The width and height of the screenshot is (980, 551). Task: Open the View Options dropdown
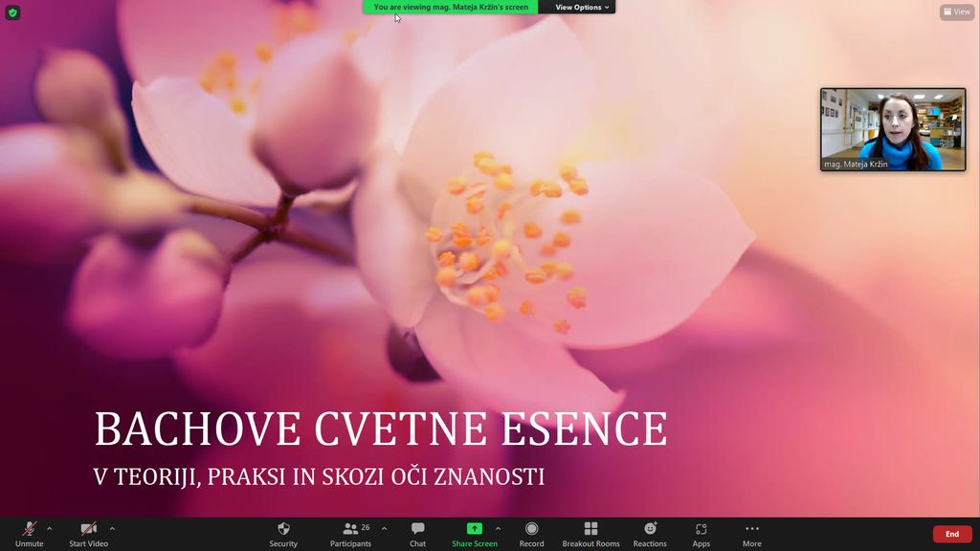pyautogui.click(x=582, y=7)
